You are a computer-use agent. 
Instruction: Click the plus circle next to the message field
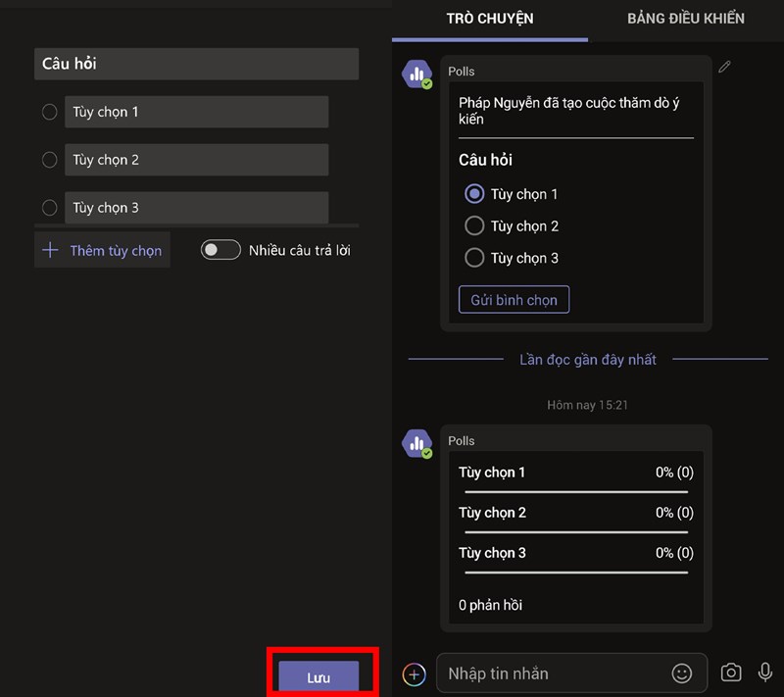click(413, 673)
